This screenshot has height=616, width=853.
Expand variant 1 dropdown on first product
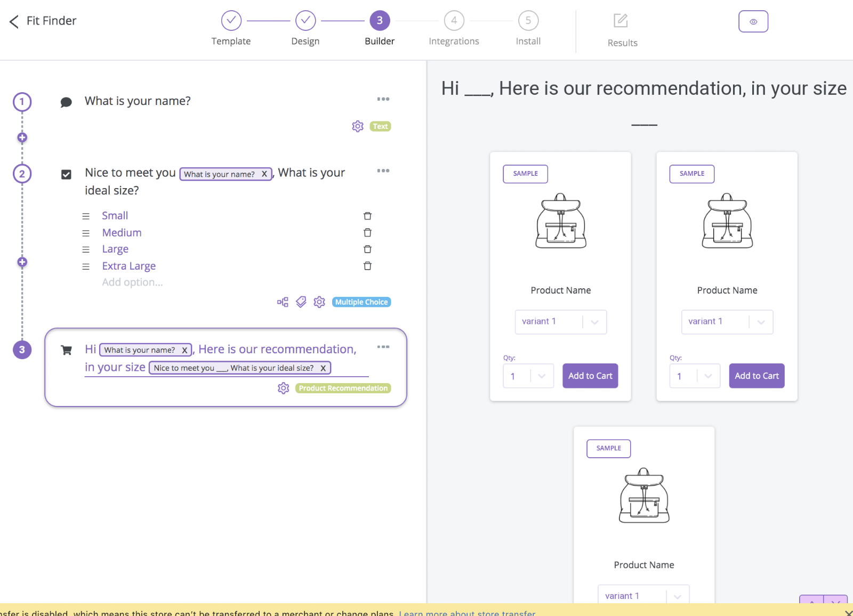click(561, 322)
